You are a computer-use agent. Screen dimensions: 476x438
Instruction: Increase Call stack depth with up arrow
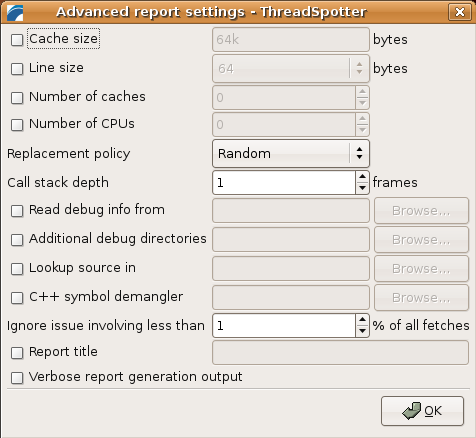pos(362,176)
